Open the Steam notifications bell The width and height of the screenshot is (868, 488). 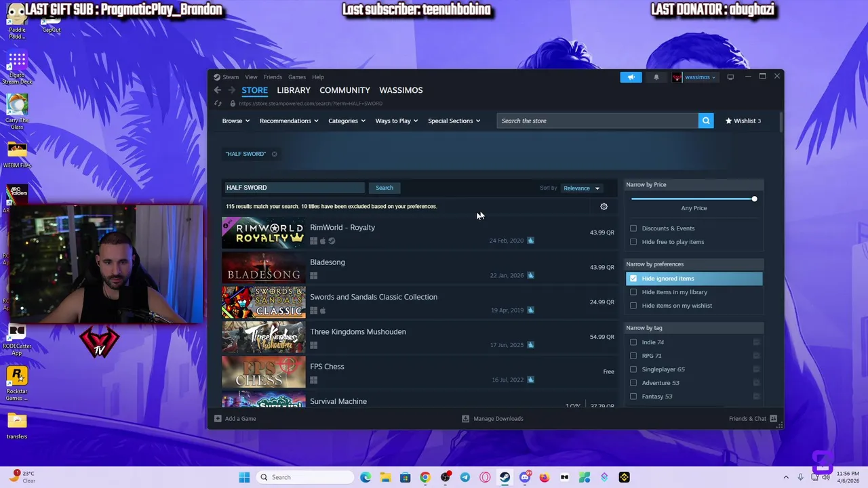[x=656, y=77]
